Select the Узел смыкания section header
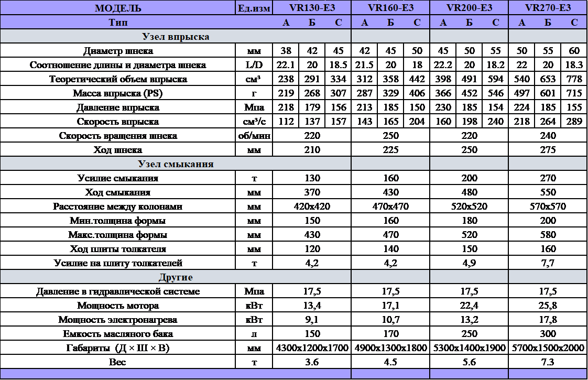The image size is (588, 380). coord(176,164)
